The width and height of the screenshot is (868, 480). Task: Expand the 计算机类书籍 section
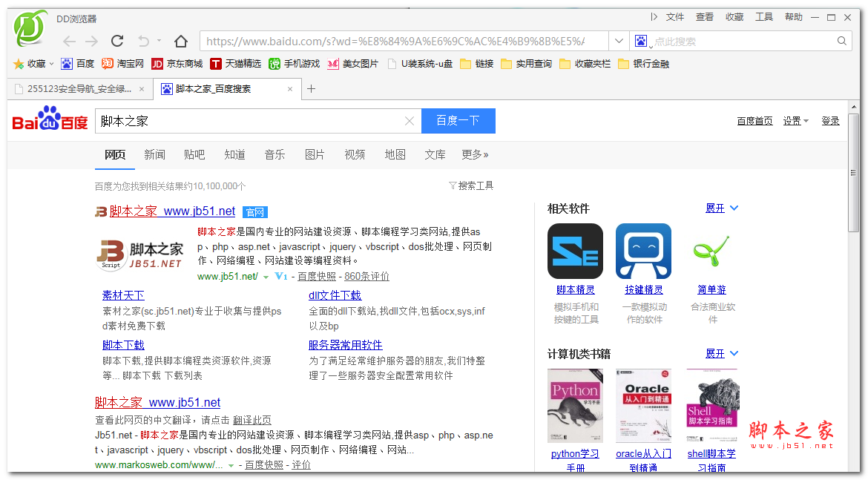click(x=722, y=353)
